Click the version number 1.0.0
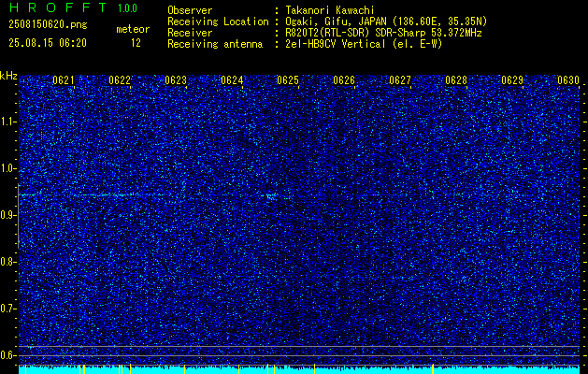The height and width of the screenshot is (374, 588). pyautogui.click(x=127, y=8)
